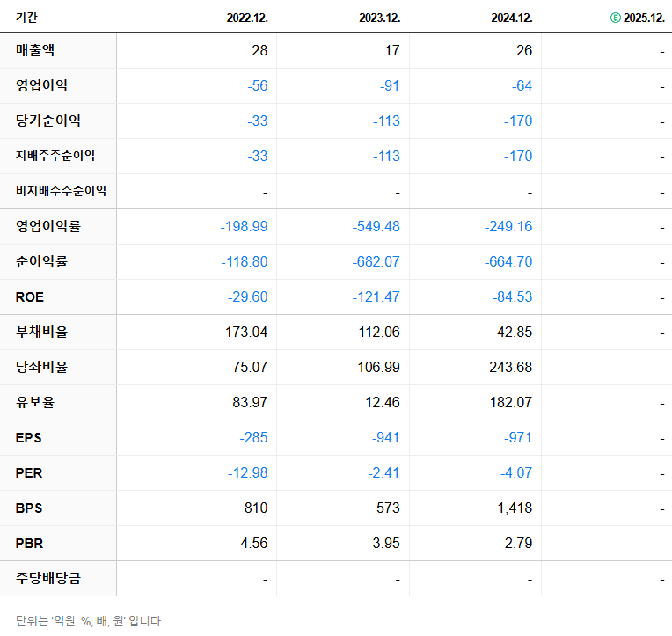Image resolution: width=672 pixels, height=636 pixels.
Task: Click BPS value 810
Action: [256, 508]
